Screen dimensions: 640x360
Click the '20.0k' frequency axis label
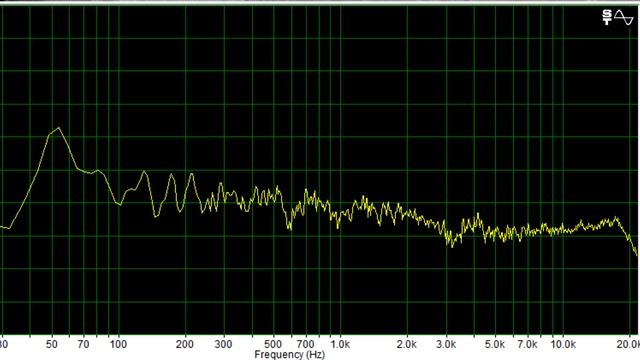628,344
